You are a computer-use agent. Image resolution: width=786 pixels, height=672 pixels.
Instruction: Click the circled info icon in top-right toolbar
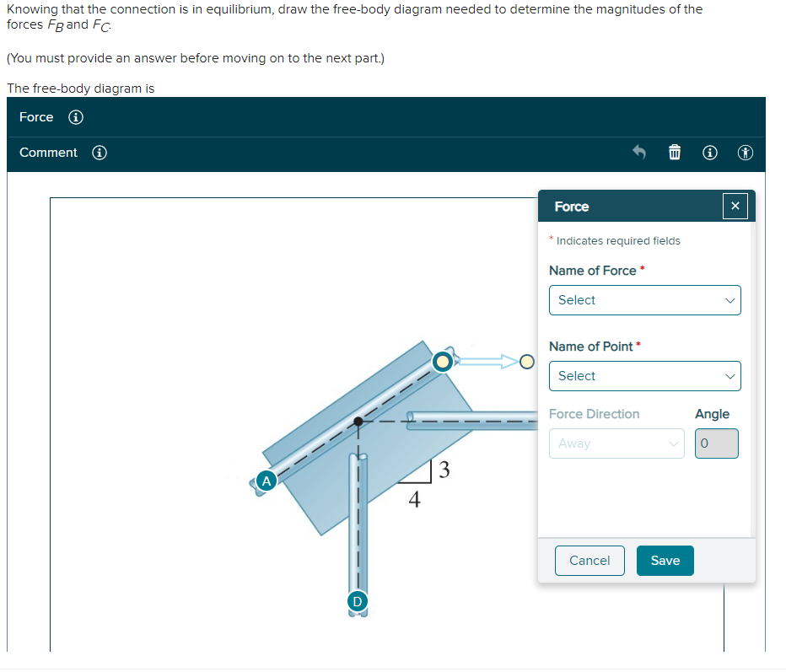(709, 153)
